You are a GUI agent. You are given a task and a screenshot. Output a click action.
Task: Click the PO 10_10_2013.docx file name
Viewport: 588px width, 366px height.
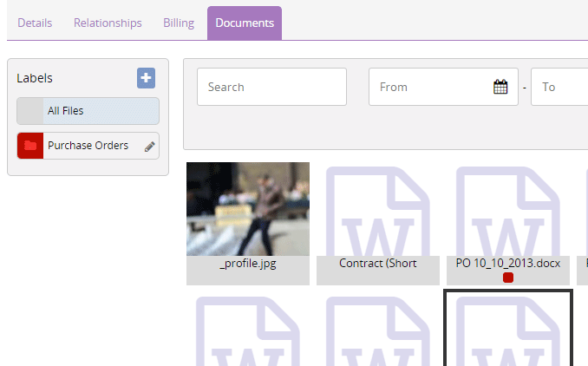[x=507, y=263]
